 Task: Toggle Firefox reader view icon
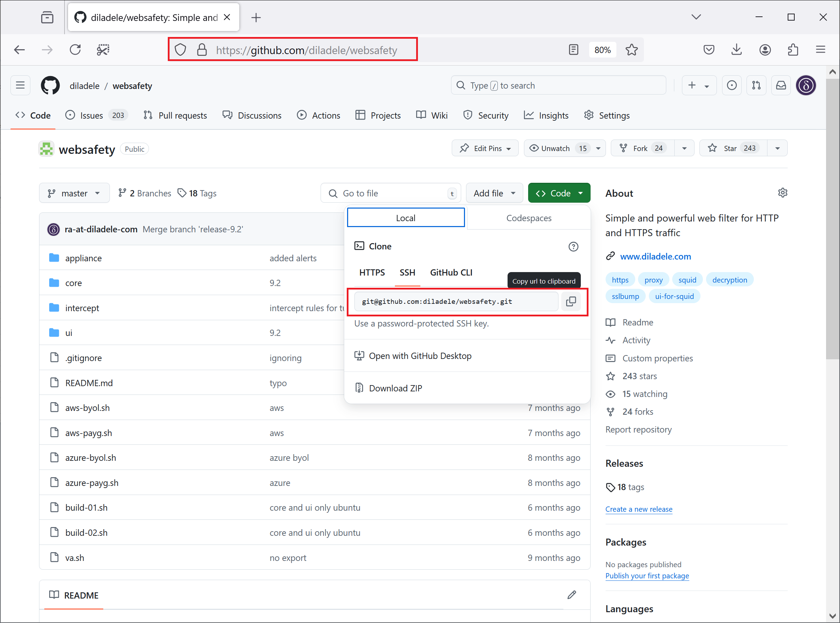tap(573, 50)
